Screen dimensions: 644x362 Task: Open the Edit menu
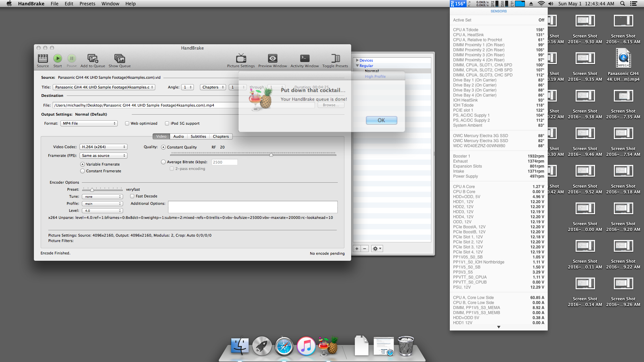(69, 4)
